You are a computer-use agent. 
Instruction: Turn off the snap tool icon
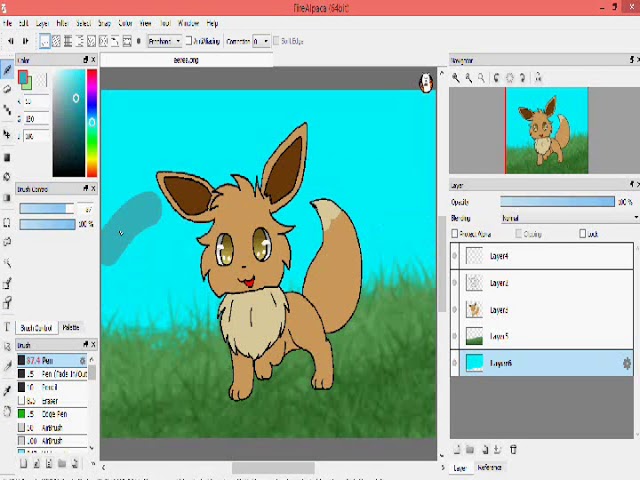tap(44, 41)
